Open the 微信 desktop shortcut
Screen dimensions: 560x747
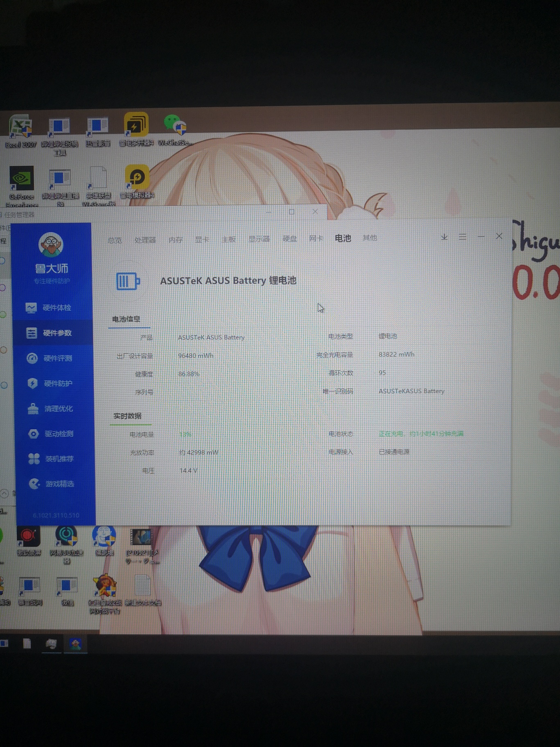pyautogui.click(x=67, y=591)
